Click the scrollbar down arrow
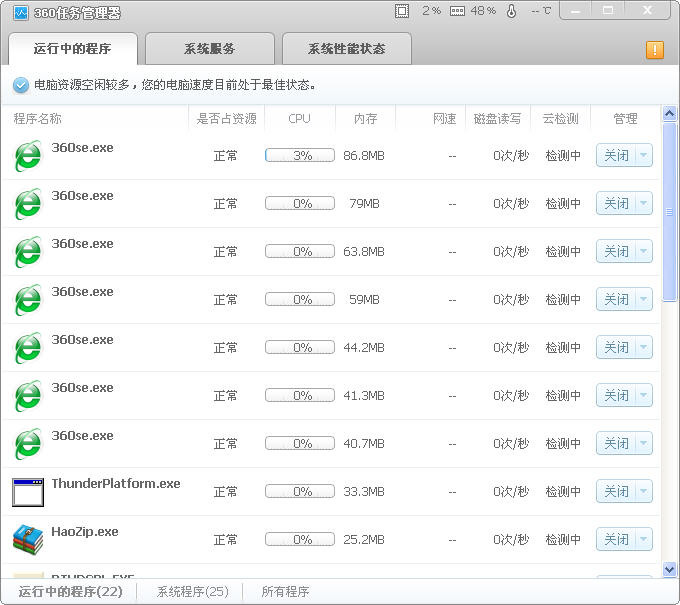 pyautogui.click(x=670, y=569)
